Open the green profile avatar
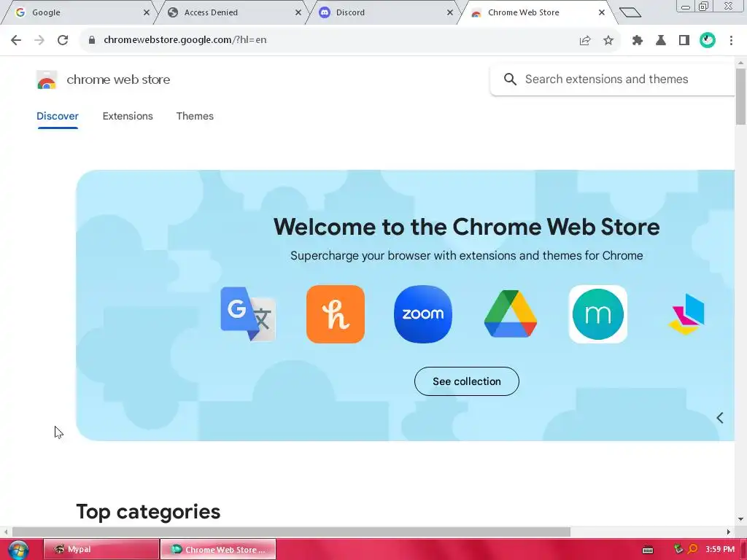The width and height of the screenshot is (747, 560). pyautogui.click(x=708, y=41)
